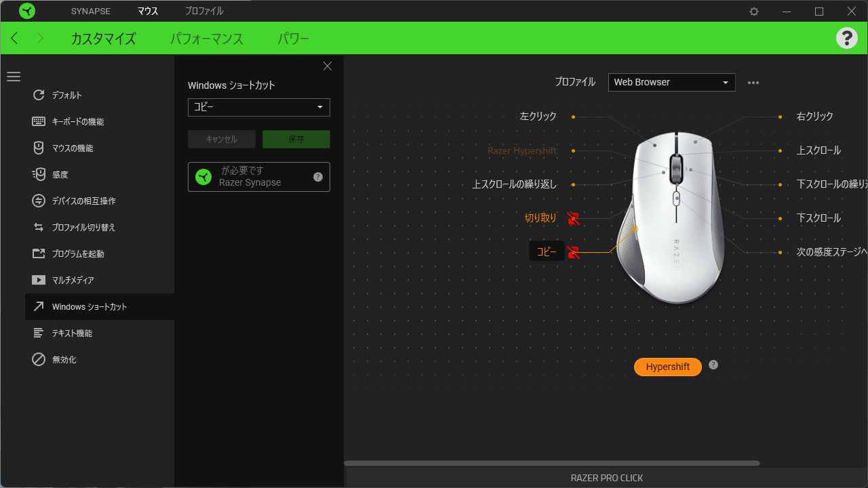Screen dimensions: 868x488
Task: Select the Razer Hypershift assignment label
Action: (x=522, y=150)
